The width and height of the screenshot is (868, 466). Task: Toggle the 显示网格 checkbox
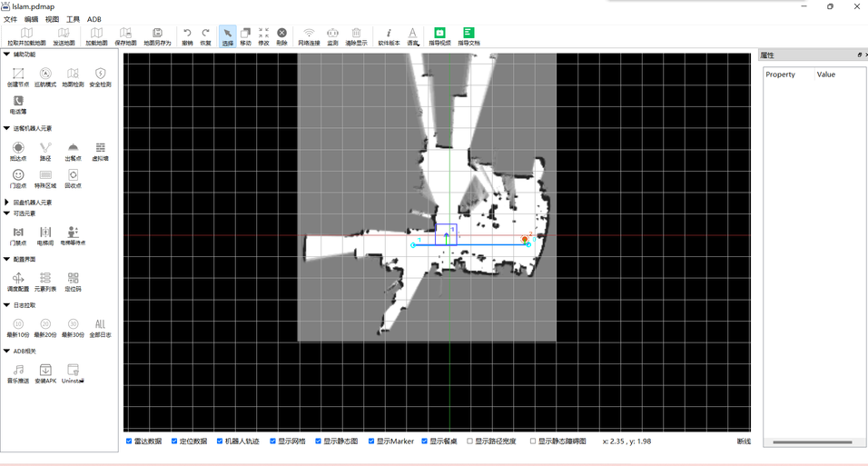(x=272, y=441)
